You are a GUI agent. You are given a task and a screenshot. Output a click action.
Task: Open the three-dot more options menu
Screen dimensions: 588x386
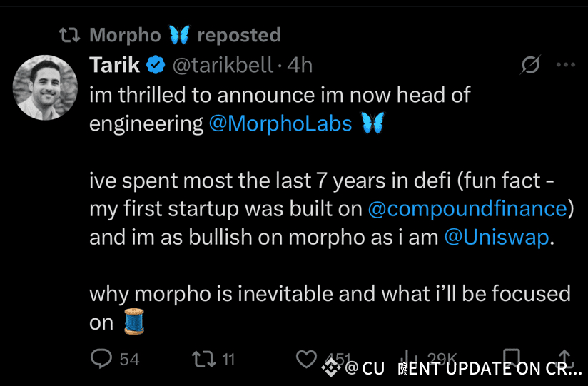[x=565, y=65]
